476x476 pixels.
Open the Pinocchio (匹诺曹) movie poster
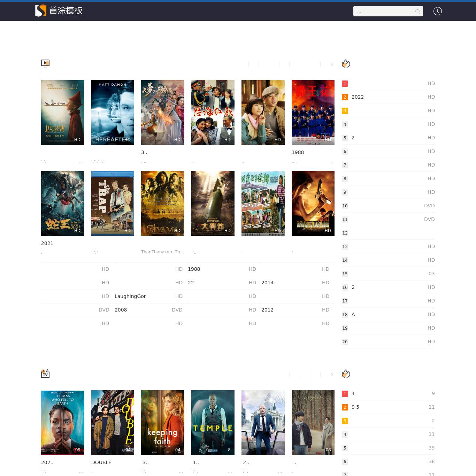click(x=63, y=113)
